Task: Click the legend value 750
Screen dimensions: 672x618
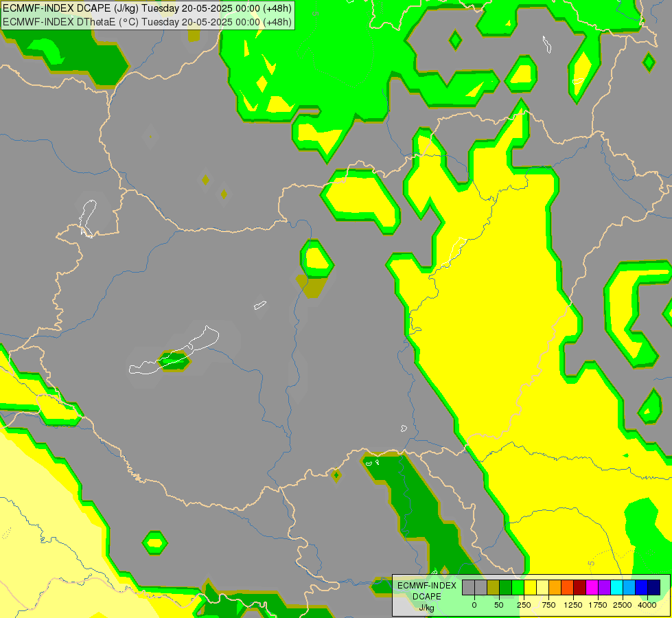Action: (x=548, y=605)
